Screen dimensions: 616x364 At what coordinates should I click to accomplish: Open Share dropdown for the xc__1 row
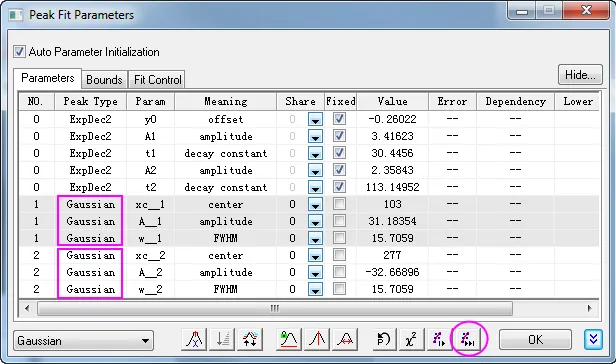(315, 204)
